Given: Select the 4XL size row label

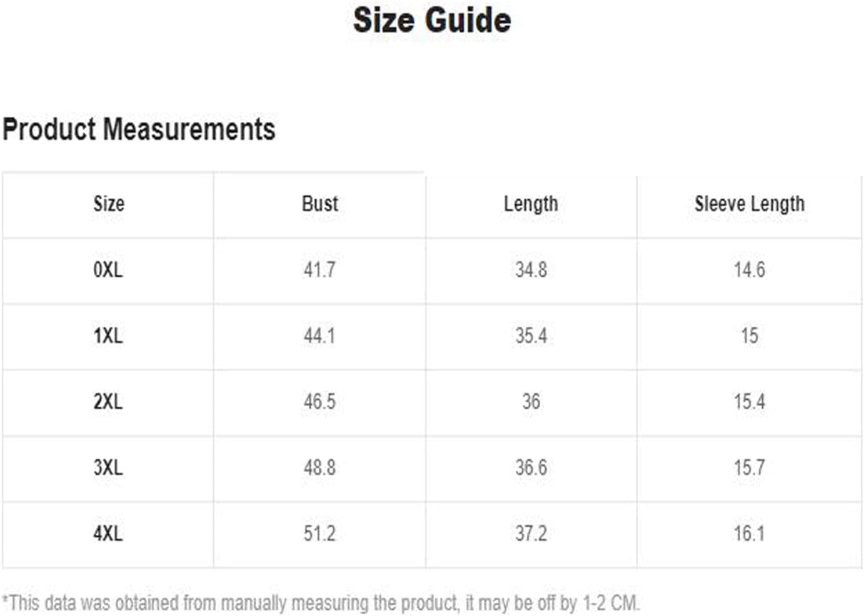Looking at the screenshot, I should point(108,534).
